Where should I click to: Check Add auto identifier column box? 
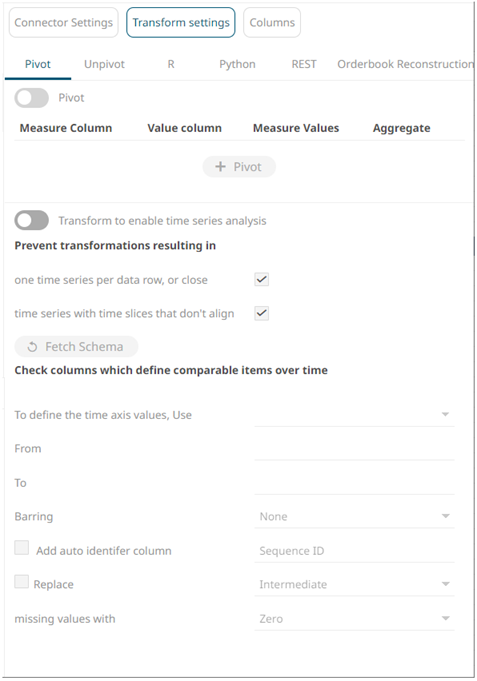(22, 548)
